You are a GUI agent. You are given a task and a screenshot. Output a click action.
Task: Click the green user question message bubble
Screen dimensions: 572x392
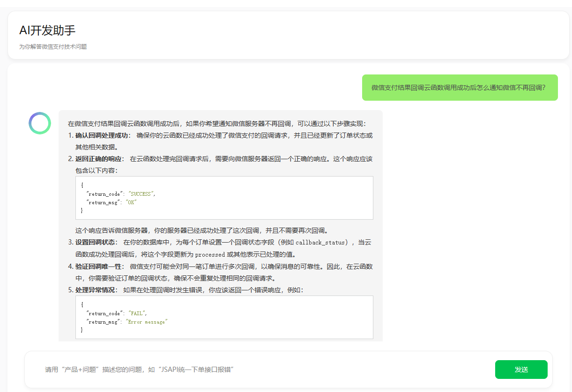[x=460, y=88]
